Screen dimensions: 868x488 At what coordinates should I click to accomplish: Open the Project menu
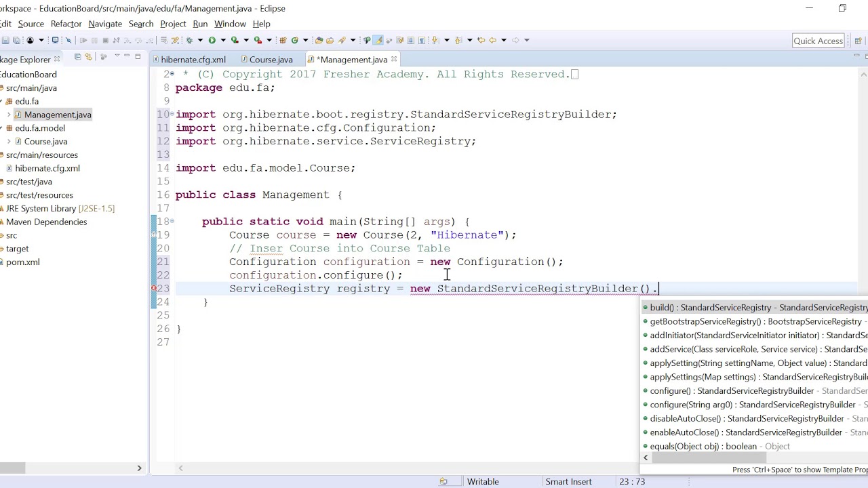[173, 24]
